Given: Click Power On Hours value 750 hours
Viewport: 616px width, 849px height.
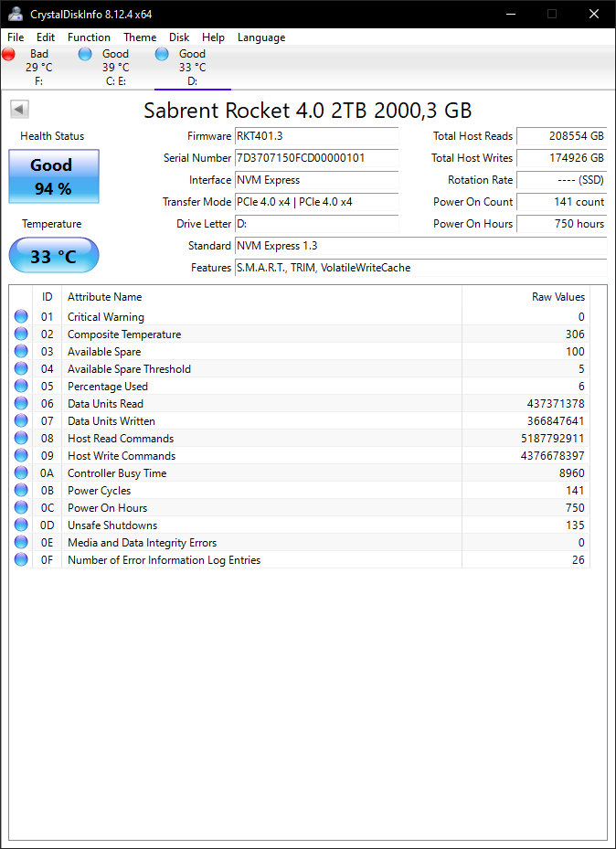Looking at the screenshot, I should (561, 224).
